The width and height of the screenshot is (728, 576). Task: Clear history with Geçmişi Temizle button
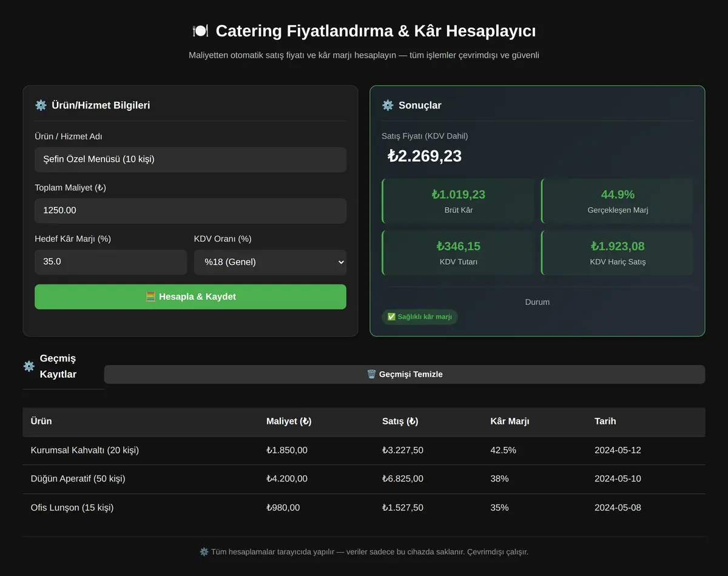click(x=405, y=374)
